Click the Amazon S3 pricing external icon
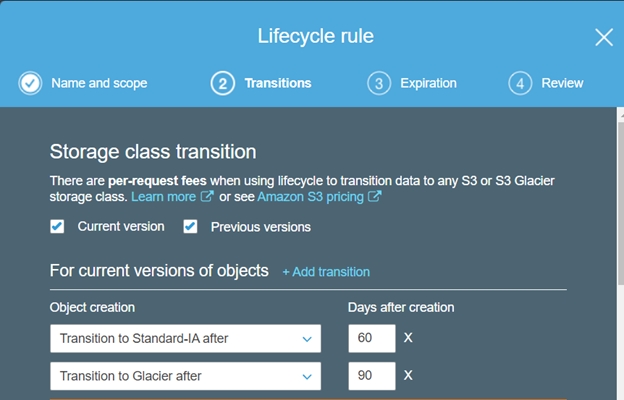This screenshot has height=400, width=624. [x=375, y=197]
